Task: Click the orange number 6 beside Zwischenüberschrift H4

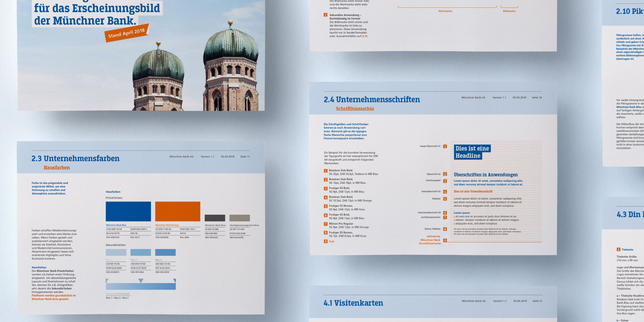Action: tap(445, 213)
